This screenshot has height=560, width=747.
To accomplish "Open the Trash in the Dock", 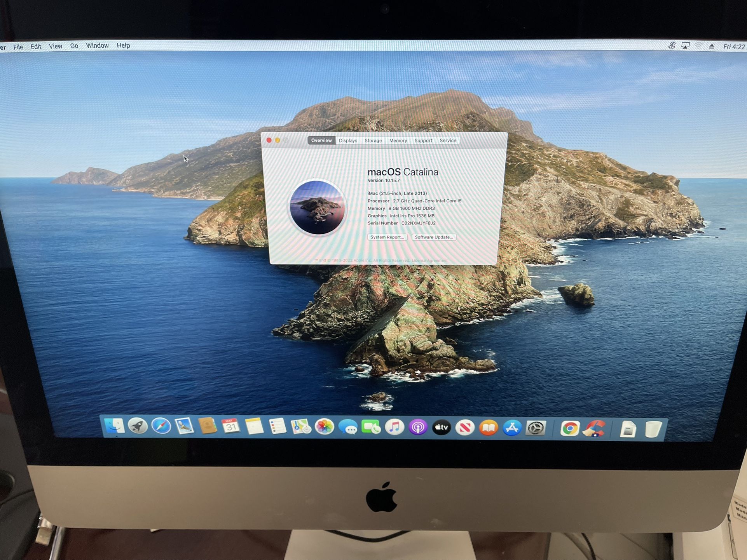I will 653,429.
